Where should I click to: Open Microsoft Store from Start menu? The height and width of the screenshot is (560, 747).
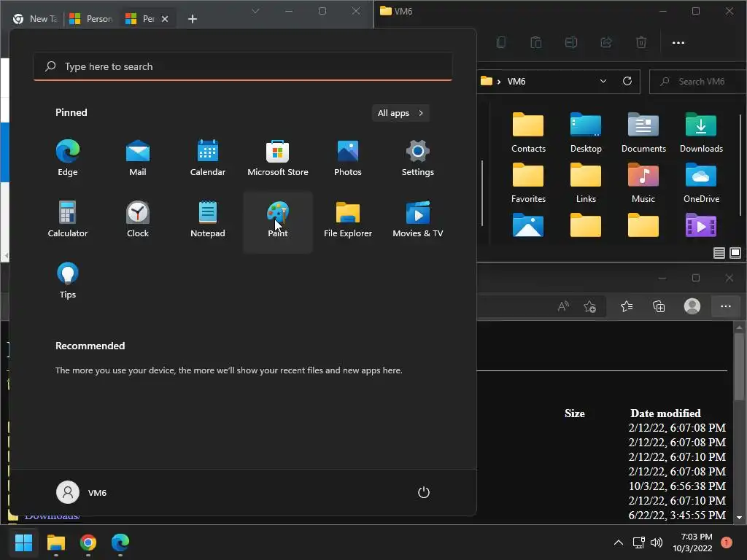click(x=278, y=158)
